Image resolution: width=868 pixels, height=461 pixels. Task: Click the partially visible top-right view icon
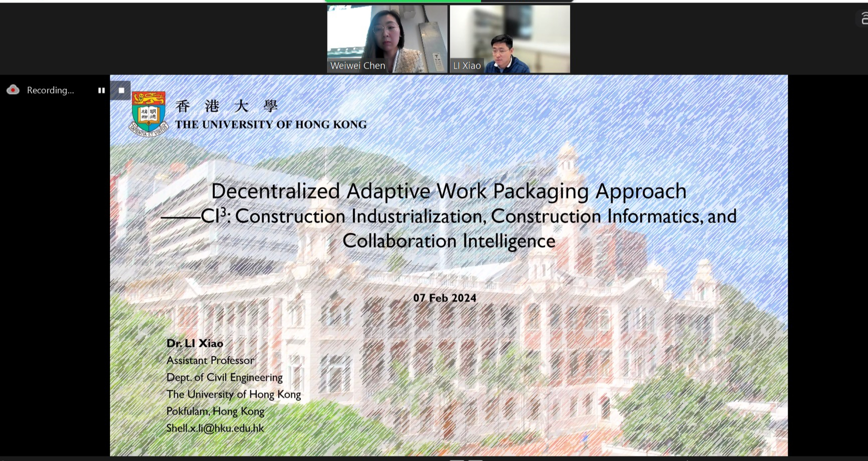point(863,19)
